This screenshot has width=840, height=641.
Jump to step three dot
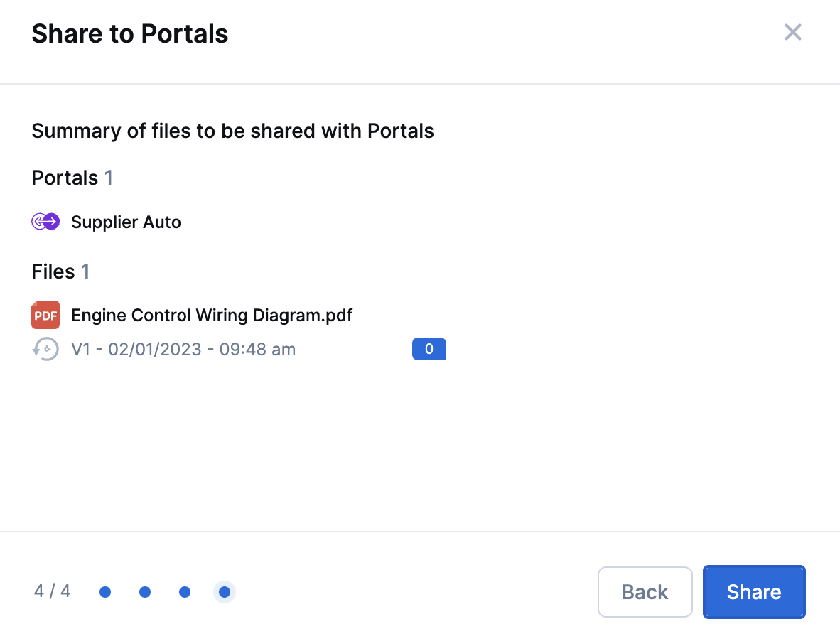185,592
